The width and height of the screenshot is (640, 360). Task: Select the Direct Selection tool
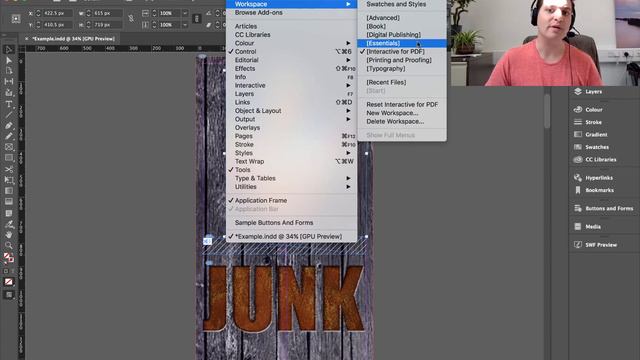pyautogui.click(x=9, y=60)
